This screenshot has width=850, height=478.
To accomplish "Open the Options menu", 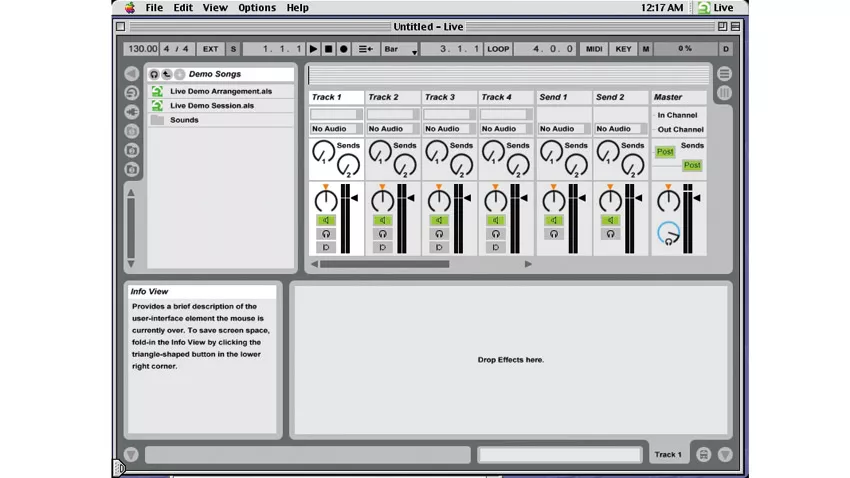I will pyautogui.click(x=256, y=8).
